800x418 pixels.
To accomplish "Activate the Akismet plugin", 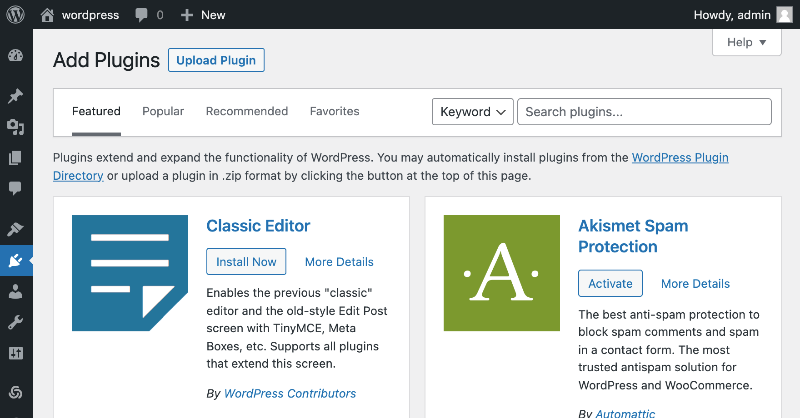I will click(610, 283).
